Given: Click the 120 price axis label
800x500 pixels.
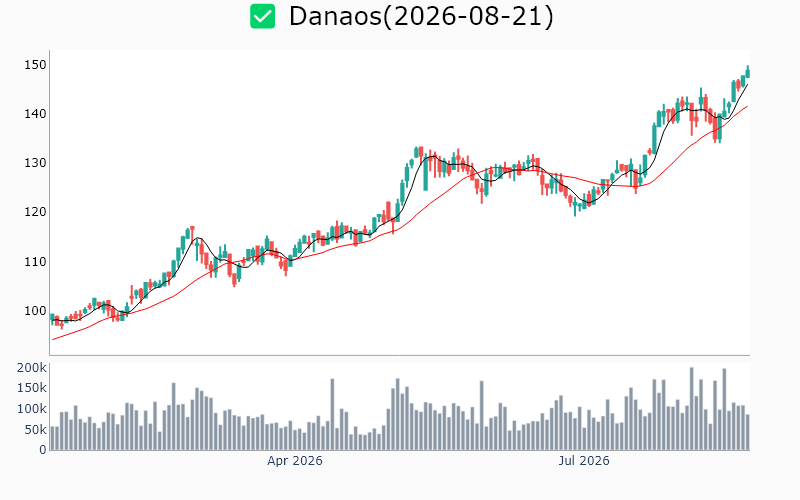Looking at the screenshot, I should pyautogui.click(x=35, y=212).
